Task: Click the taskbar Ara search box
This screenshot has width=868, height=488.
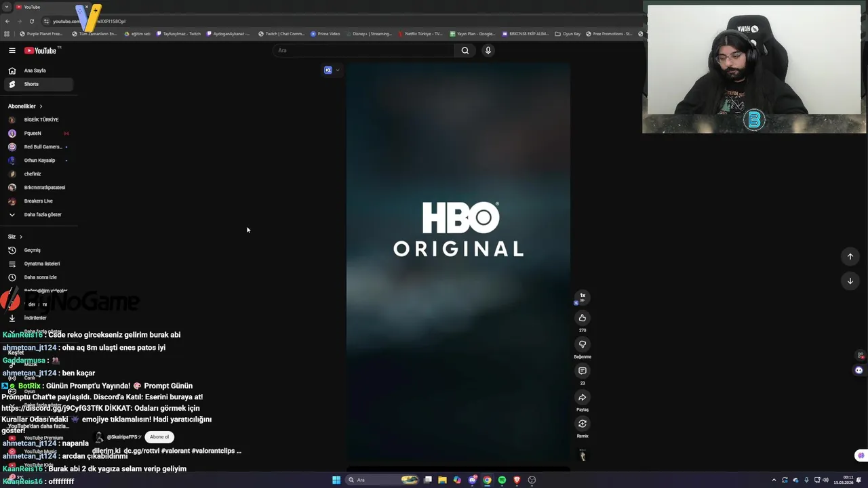Action: (383, 480)
